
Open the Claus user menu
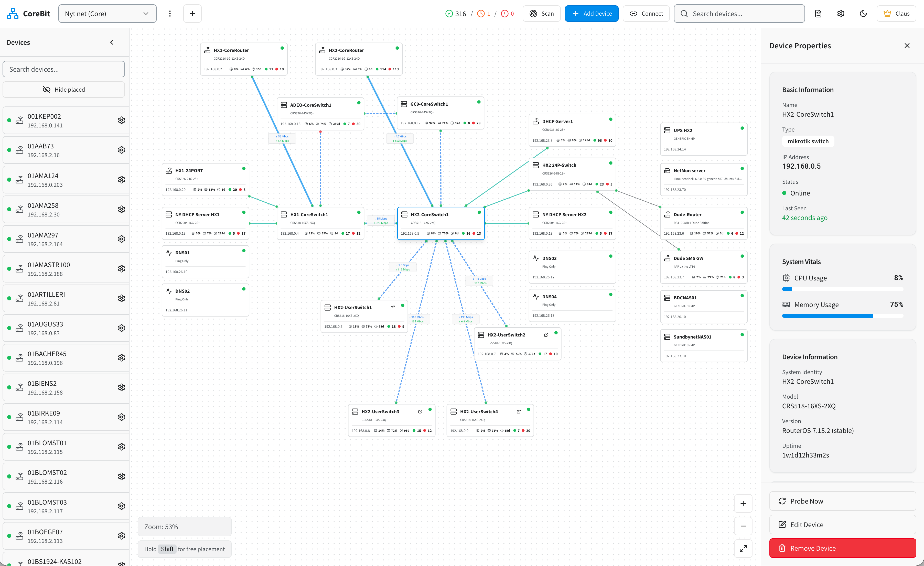pos(896,14)
